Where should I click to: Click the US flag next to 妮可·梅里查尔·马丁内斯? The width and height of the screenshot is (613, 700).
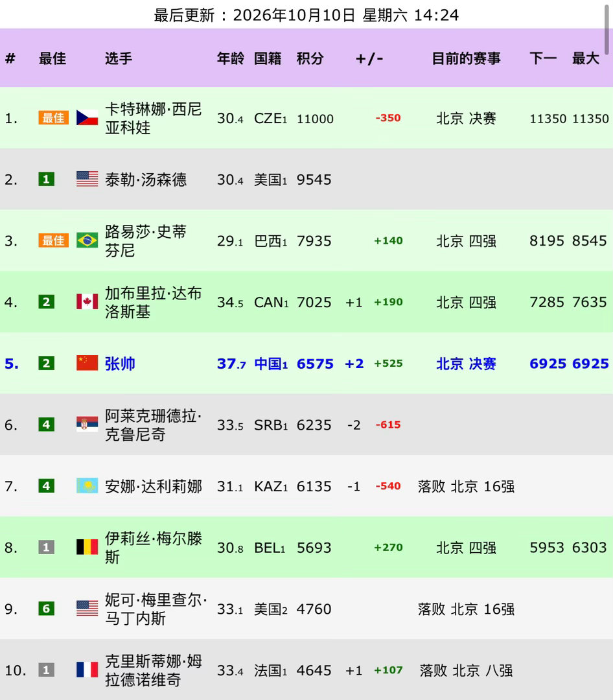(87, 609)
